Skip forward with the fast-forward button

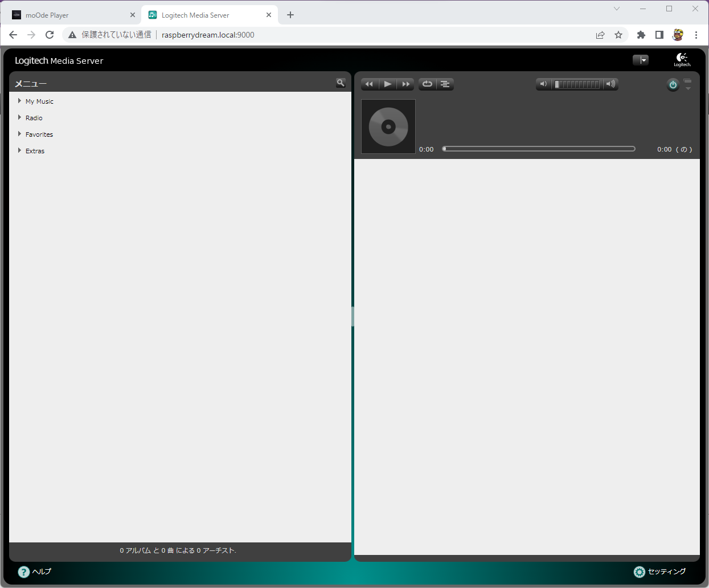pos(405,84)
